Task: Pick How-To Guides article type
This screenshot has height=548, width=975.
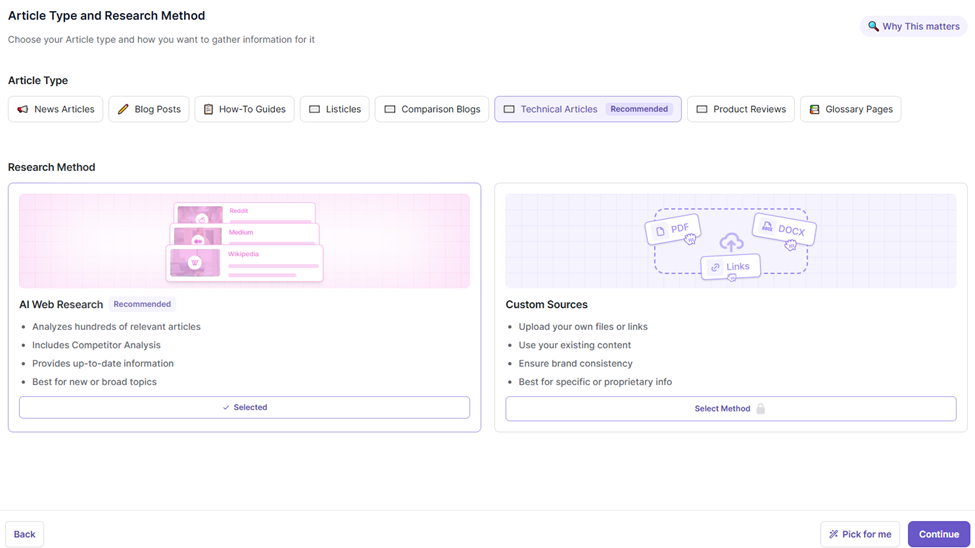Action: (244, 109)
